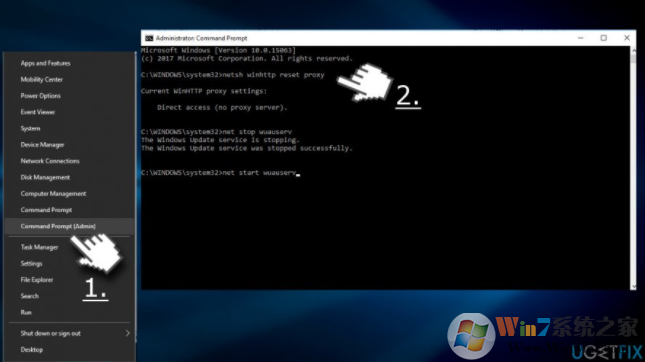Launch Command Prompt (Admin)
645x362 pixels.
click(x=58, y=226)
